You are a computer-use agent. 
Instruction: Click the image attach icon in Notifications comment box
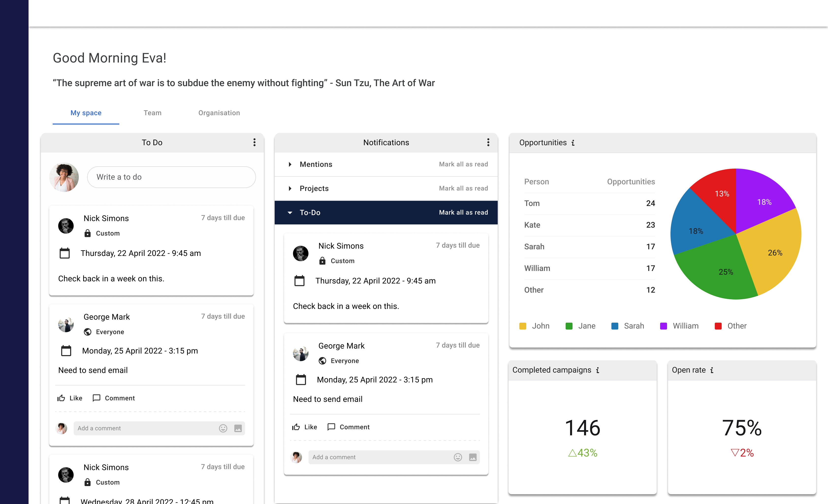coord(473,457)
